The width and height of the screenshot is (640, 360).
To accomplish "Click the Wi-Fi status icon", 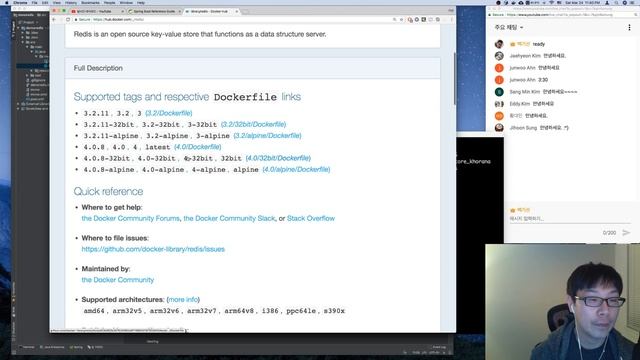I will coord(551,2).
